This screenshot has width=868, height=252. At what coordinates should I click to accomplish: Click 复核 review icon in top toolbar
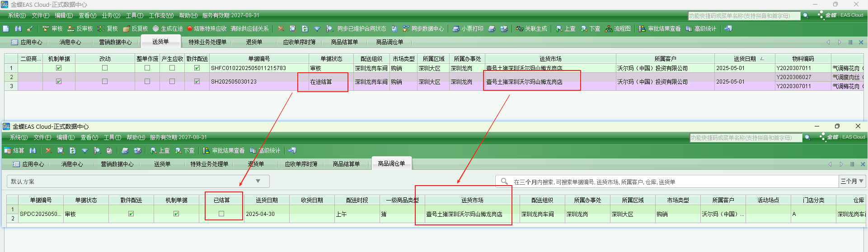pos(101,28)
